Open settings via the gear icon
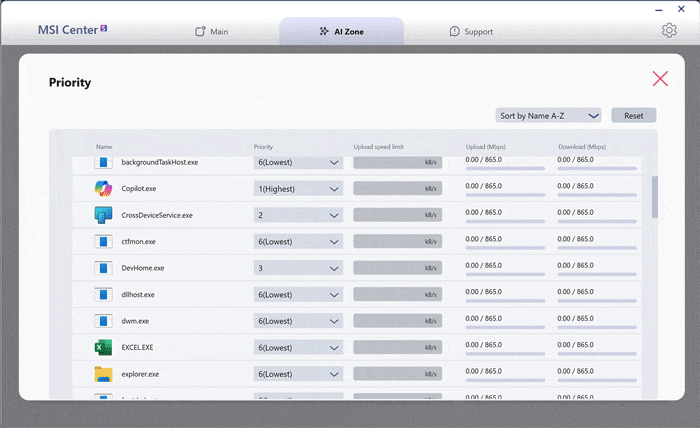This screenshot has height=428, width=700. pyautogui.click(x=669, y=30)
